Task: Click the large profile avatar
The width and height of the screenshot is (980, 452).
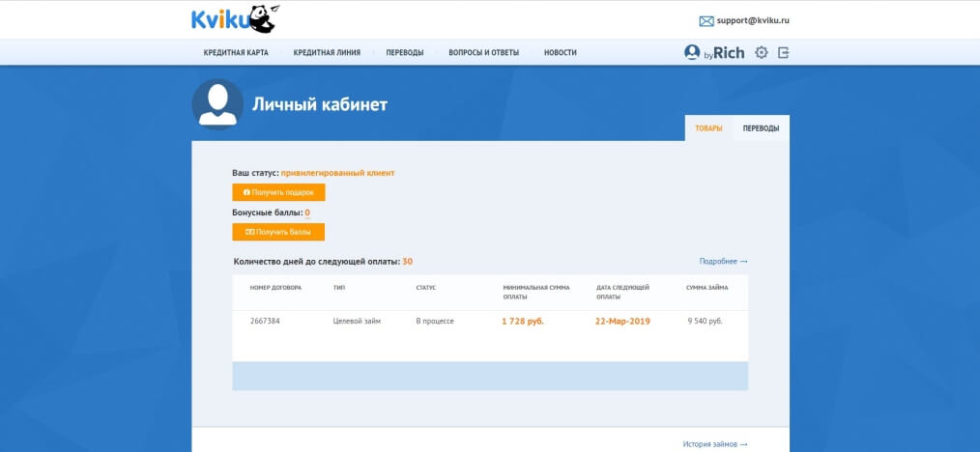Action: [x=217, y=104]
